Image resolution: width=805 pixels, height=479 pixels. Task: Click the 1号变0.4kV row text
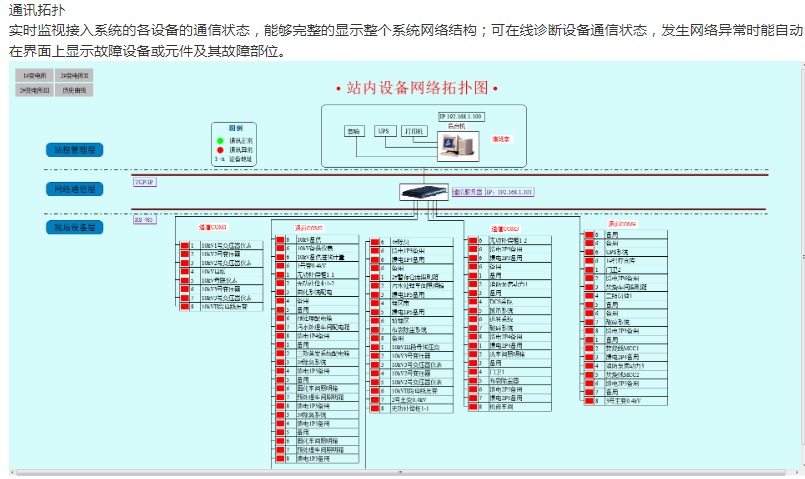point(312,265)
